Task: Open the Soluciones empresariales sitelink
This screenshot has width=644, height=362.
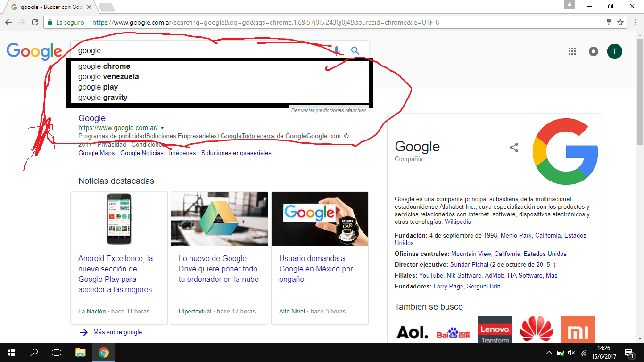Action: (x=236, y=153)
